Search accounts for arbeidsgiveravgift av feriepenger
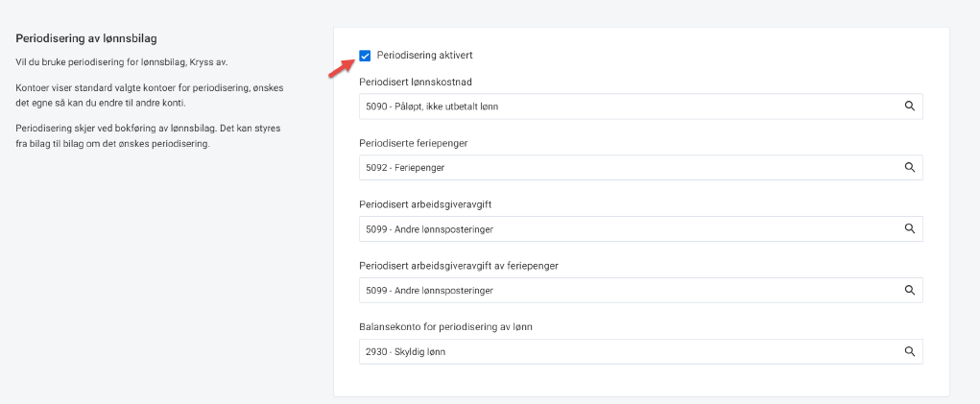This screenshot has height=404, width=980. 909,290
